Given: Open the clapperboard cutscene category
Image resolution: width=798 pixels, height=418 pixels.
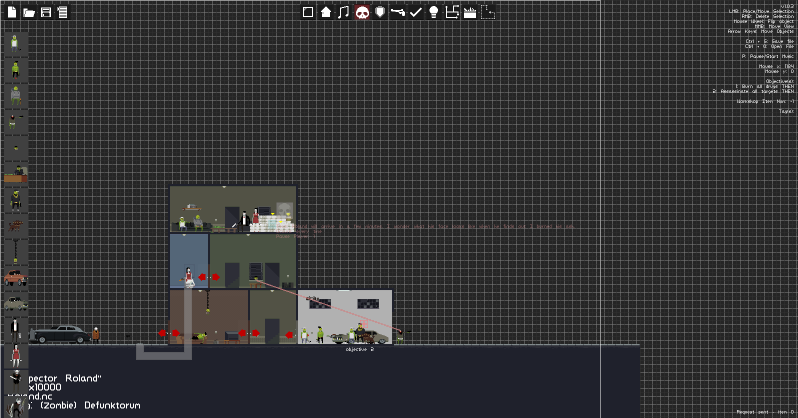Looking at the screenshot, I should tap(470, 12).
